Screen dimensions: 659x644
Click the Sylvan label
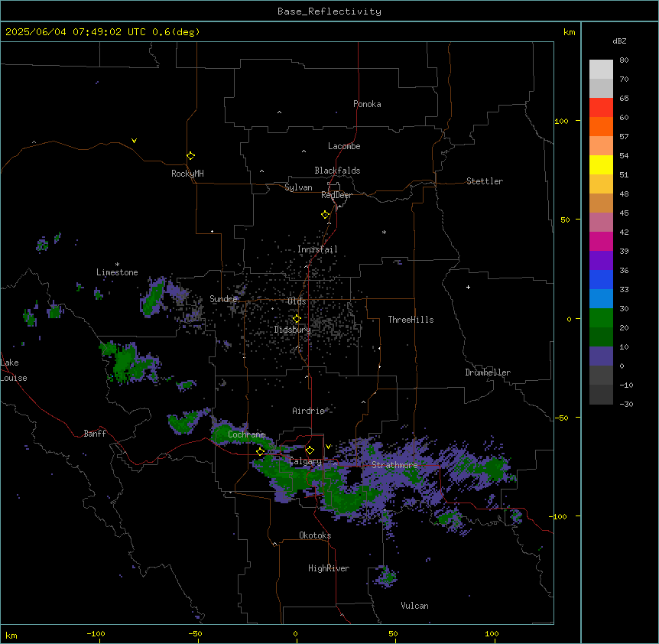click(x=298, y=187)
